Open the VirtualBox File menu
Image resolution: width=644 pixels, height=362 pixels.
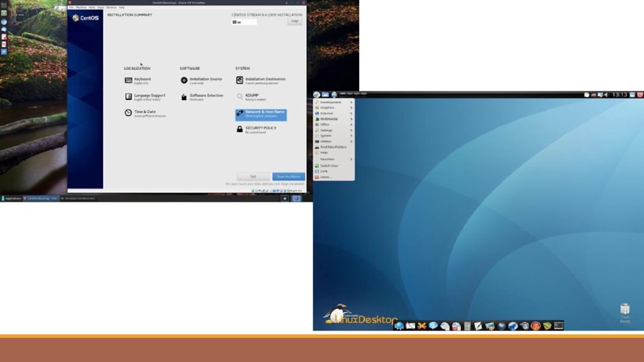pos(72,8)
